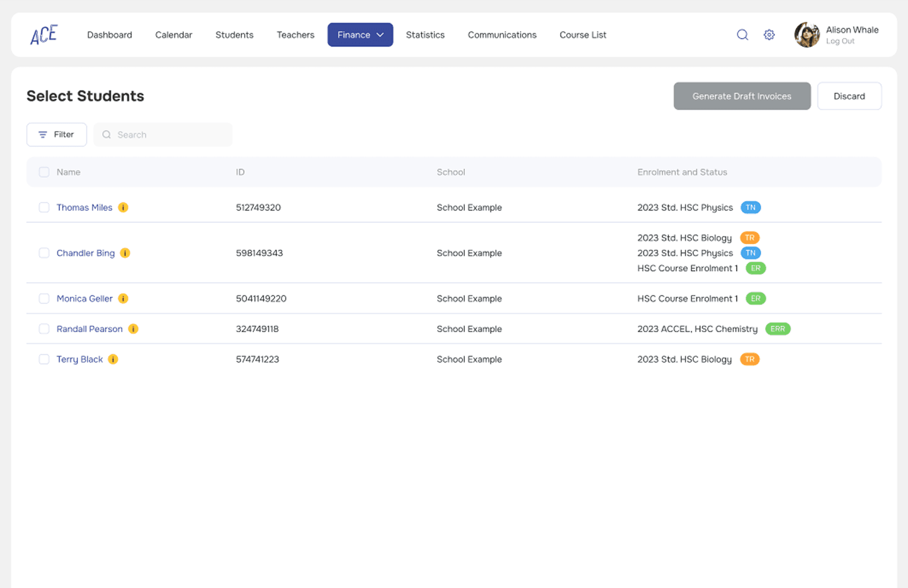The height and width of the screenshot is (588, 908).
Task: Open the search magnifier icon in the header
Action: coord(742,35)
